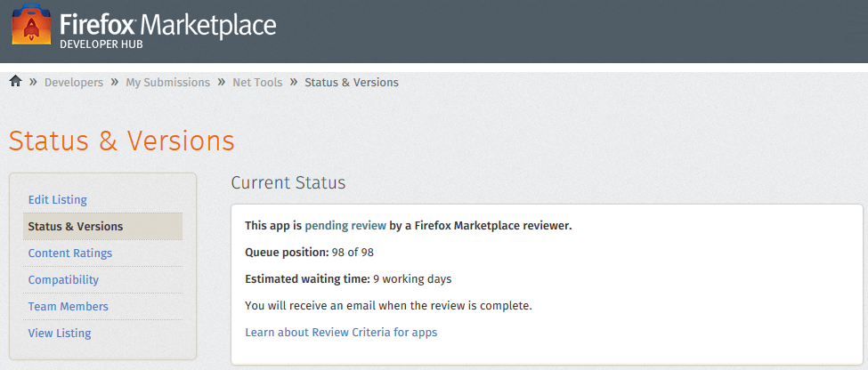Open Learn about Review Criteria for apps
Viewport: 868px width, 370px height.
(x=341, y=333)
